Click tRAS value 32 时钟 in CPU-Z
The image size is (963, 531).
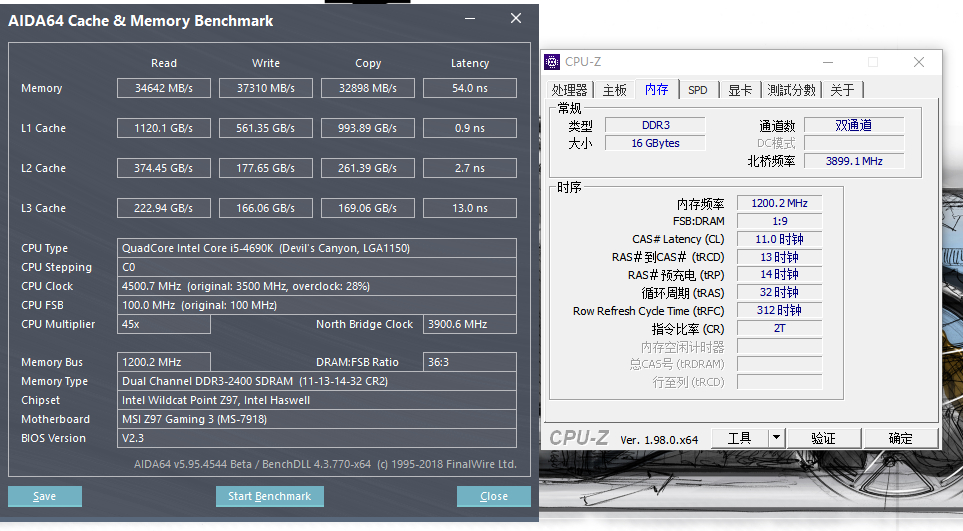click(x=779, y=292)
